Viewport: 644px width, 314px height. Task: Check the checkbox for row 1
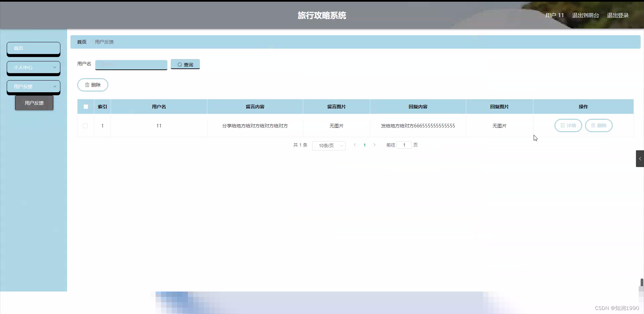(85, 126)
